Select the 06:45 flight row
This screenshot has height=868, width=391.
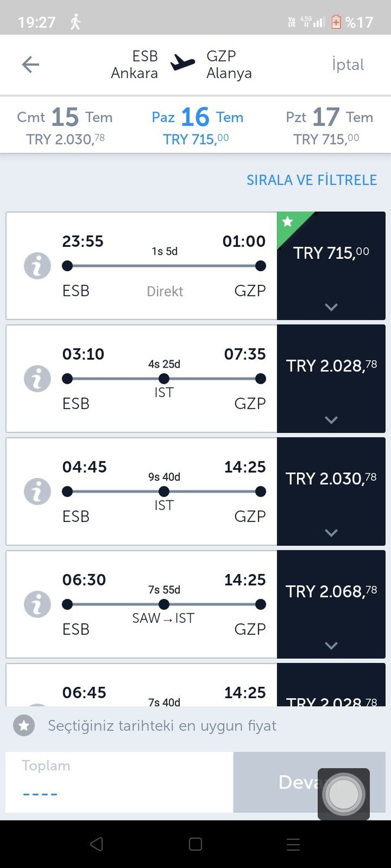pyautogui.click(x=142, y=685)
